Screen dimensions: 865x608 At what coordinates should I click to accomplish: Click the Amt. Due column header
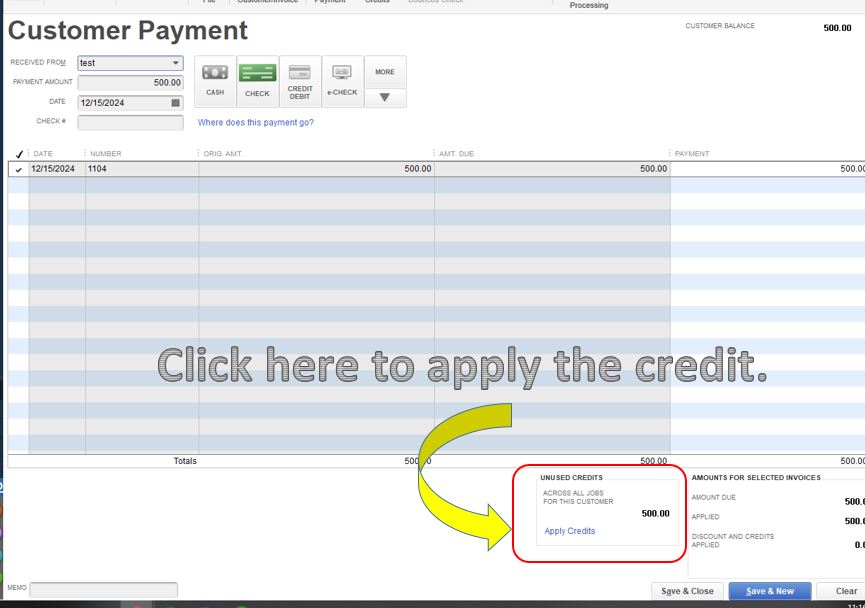coord(456,154)
